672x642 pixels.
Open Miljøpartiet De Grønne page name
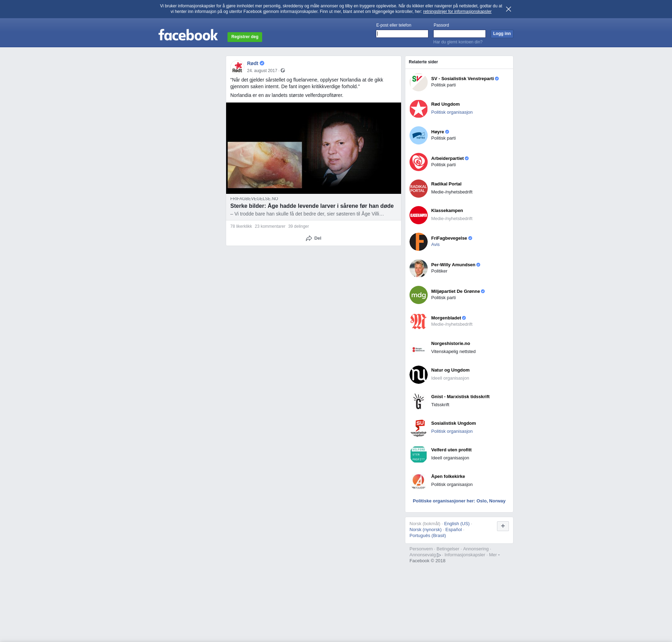point(455,291)
